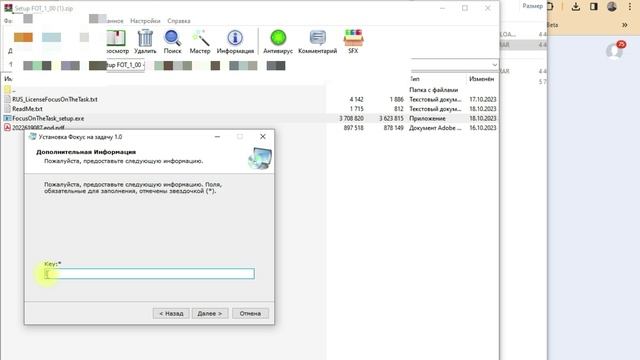Close the installer dialog window
The height and width of the screenshot is (360, 640).
pyautogui.click(x=263, y=137)
